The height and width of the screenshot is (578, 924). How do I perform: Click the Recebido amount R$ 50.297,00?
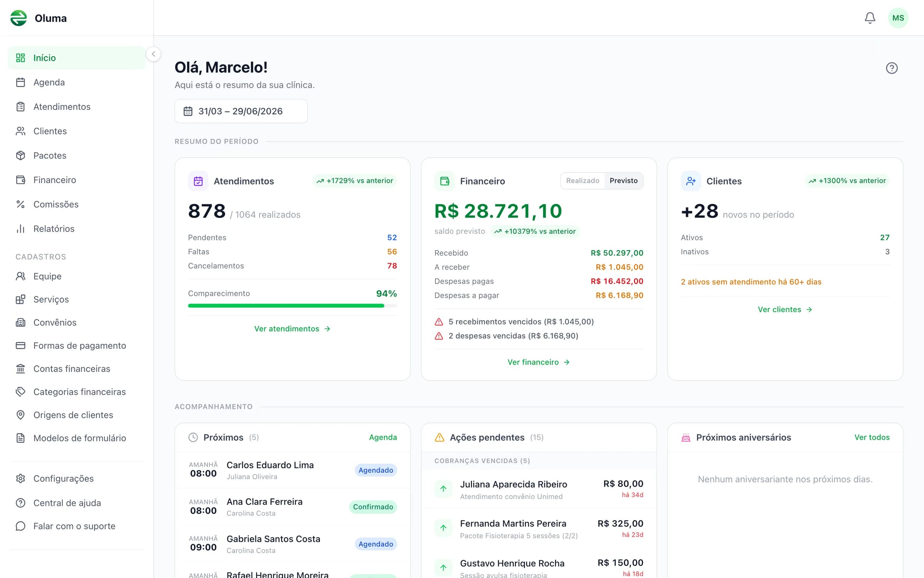617,253
